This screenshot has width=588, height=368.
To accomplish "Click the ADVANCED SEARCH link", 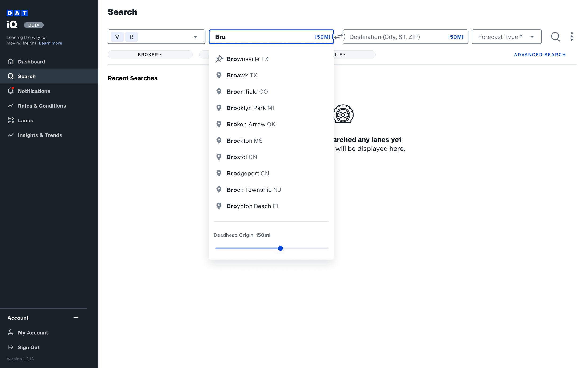I will coord(539,55).
